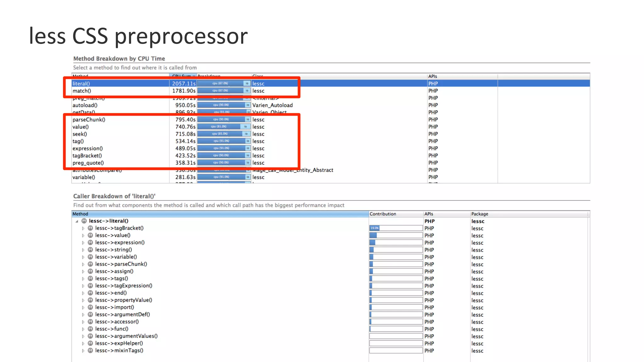Click the contribution bar for lessc->expression()
The image size is (644, 362).
click(x=396, y=243)
